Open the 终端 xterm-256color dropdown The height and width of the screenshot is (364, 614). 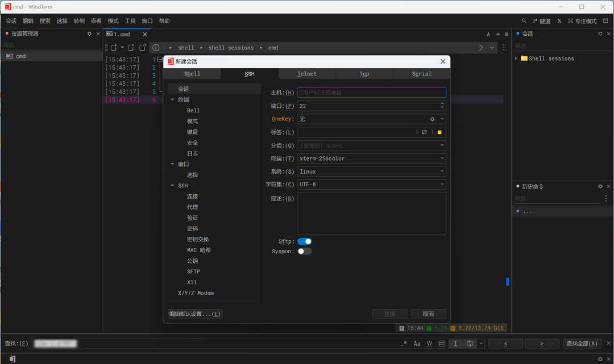tap(442, 158)
